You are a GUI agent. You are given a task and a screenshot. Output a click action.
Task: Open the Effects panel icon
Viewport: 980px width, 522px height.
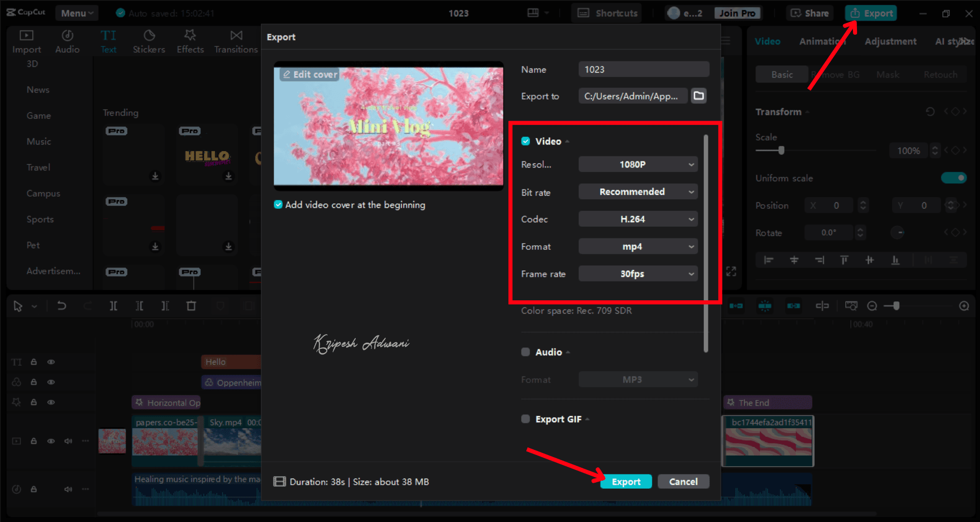pos(190,36)
